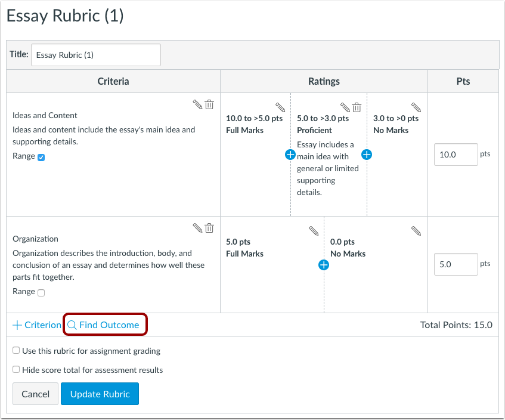
Task: Delete the Ideas and Content criterion
Action: pyautogui.click(x=209, y=104)
